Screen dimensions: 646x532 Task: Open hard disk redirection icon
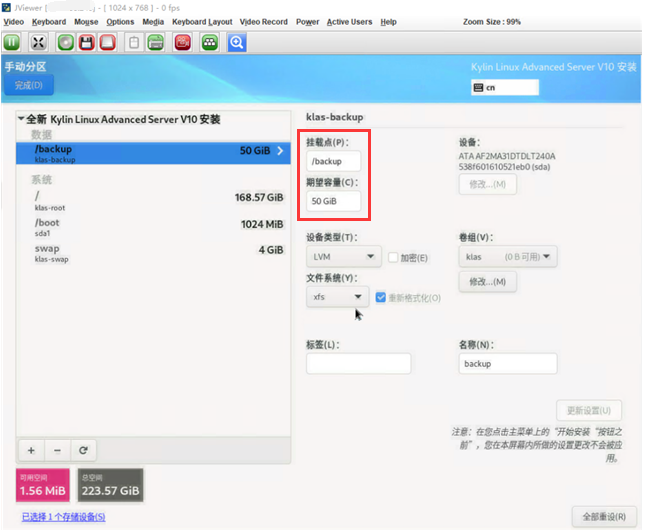(108, 42)
